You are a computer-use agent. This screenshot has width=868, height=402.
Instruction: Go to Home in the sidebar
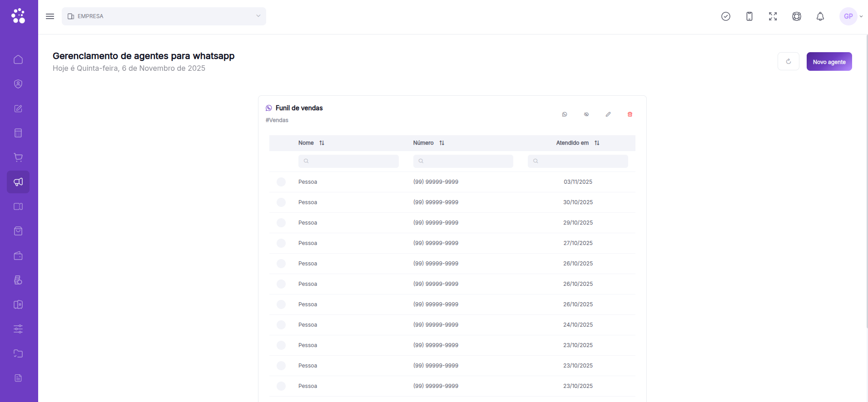18,59
